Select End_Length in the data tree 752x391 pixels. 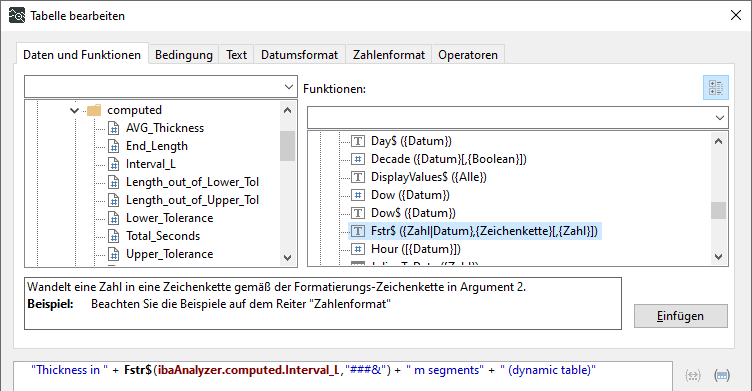(x=156, y=146)
